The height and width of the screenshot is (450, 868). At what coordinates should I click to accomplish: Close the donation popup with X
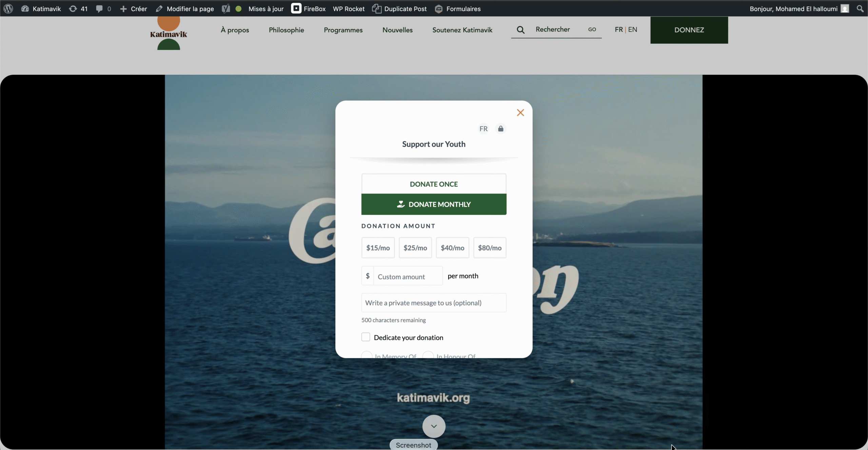point(520,113)
